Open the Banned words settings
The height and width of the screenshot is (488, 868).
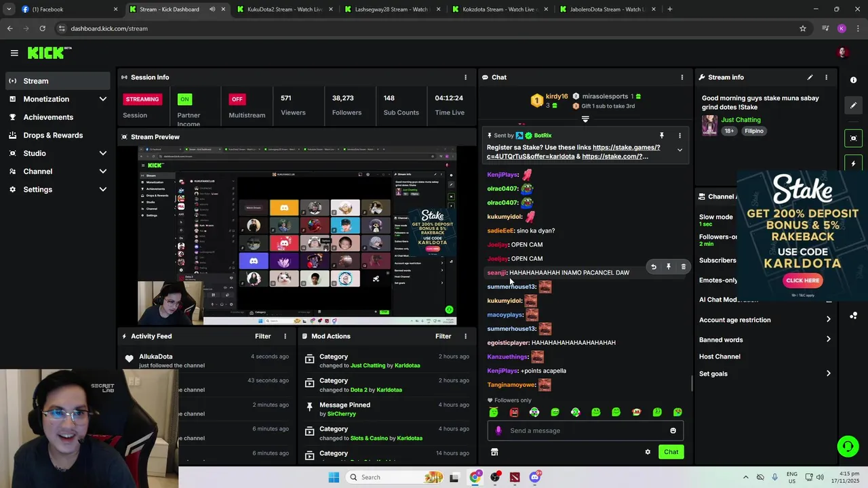pyautogui.click(x=765, y=340)
